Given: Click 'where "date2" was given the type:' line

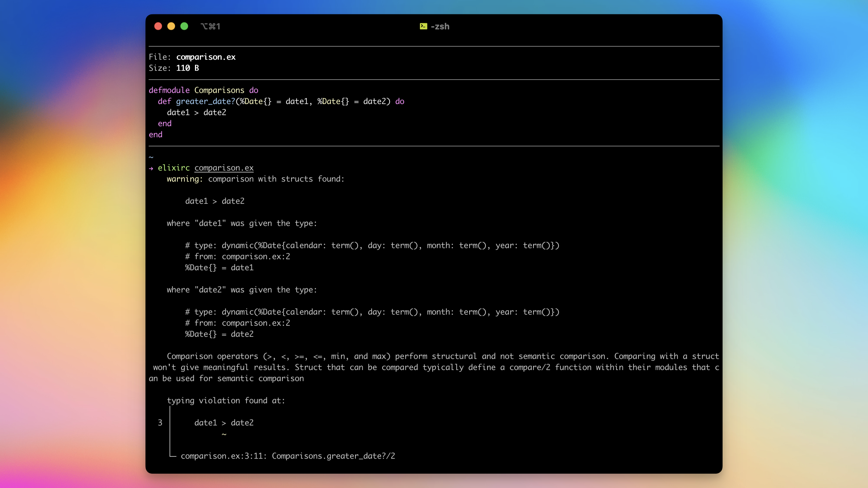Looking at the screenshot, I should (242, 289).
